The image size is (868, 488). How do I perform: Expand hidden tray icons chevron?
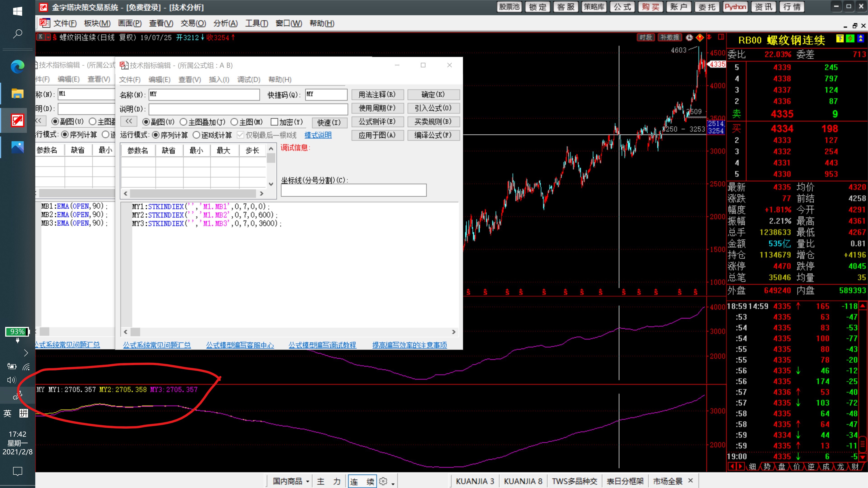(26, 353)
